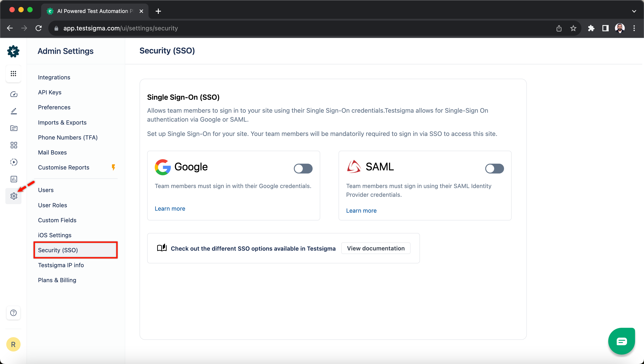644x364 pixels.
Task: Enable the Google SSO toggle
Action: 303,169
